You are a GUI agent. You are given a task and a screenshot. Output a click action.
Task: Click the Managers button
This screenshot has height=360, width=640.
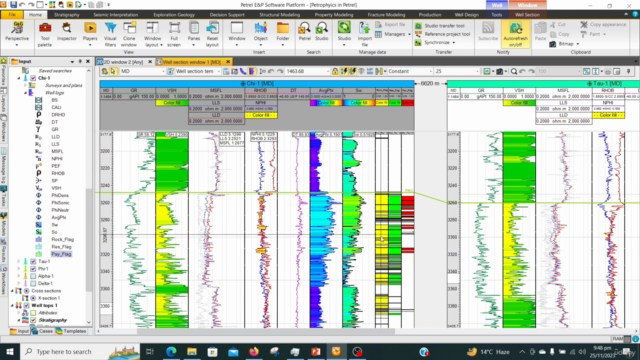click(392, 34)
